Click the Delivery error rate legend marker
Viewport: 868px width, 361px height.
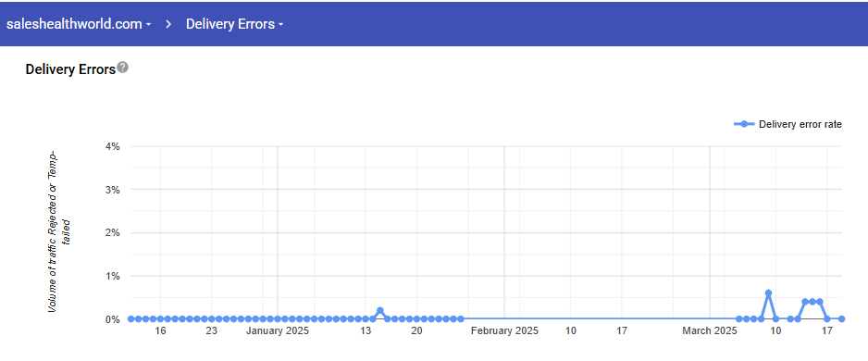744,124
